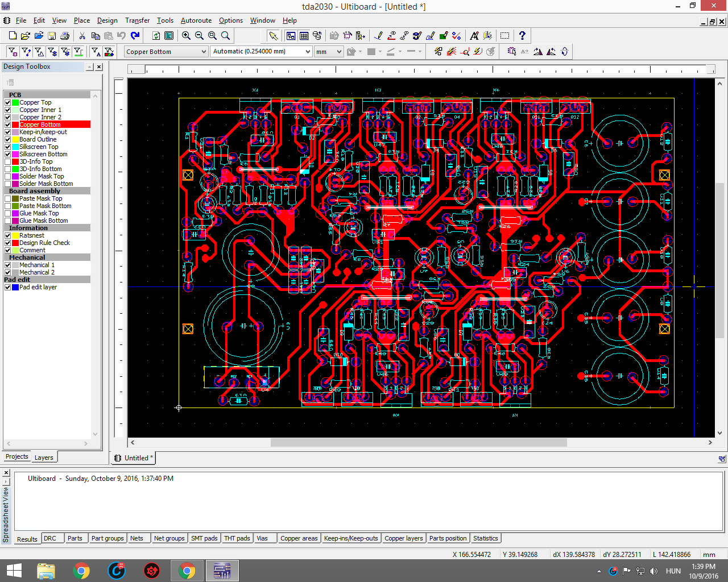Click the Zoom Out magnifier icon

pyautogui.click(x=199, y=36)
